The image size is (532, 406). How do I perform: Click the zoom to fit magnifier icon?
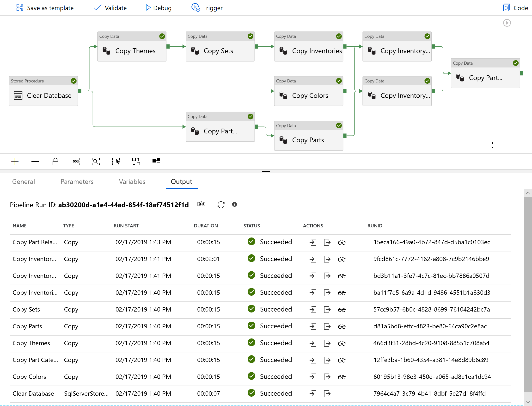click(x=96, y=162)
